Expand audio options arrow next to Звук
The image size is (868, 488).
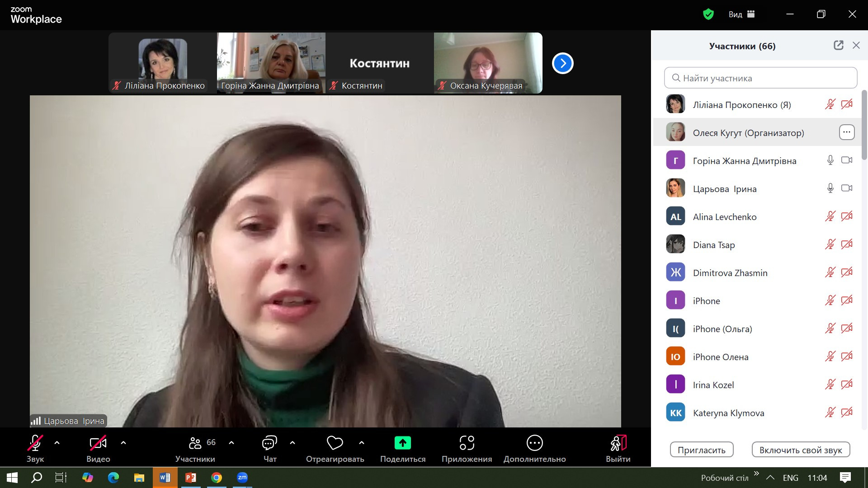click(57, 443)
